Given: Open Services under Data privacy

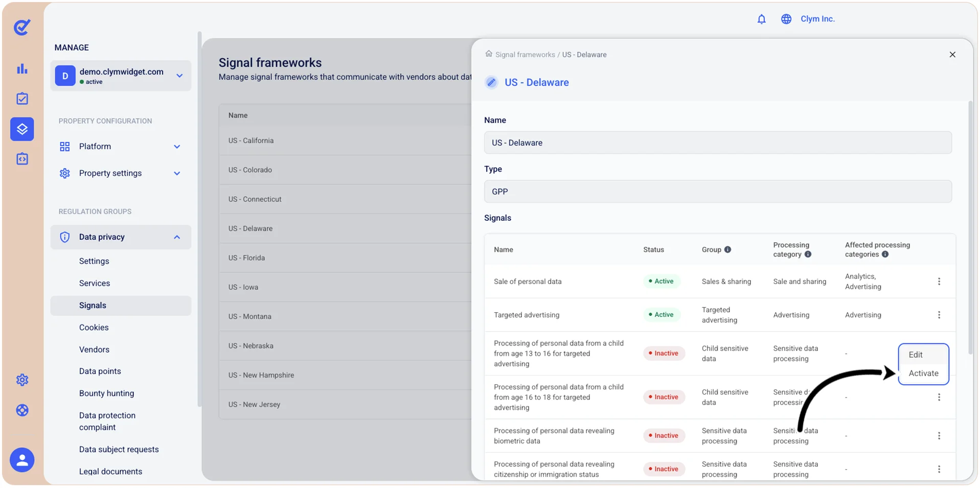Looking at the screenshot, I should pos(95,283).
